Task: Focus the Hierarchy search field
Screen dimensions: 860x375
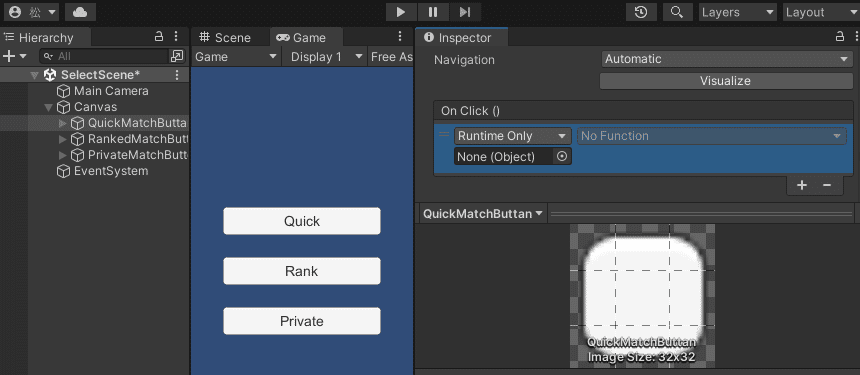Action: 104,56
